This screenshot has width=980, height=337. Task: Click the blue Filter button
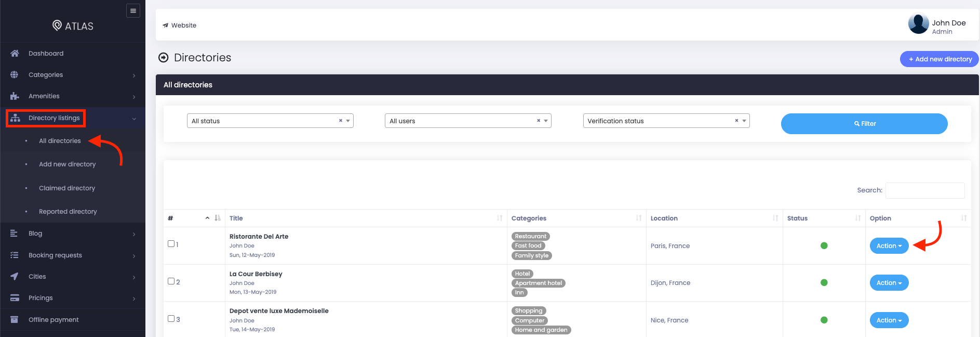864,124
